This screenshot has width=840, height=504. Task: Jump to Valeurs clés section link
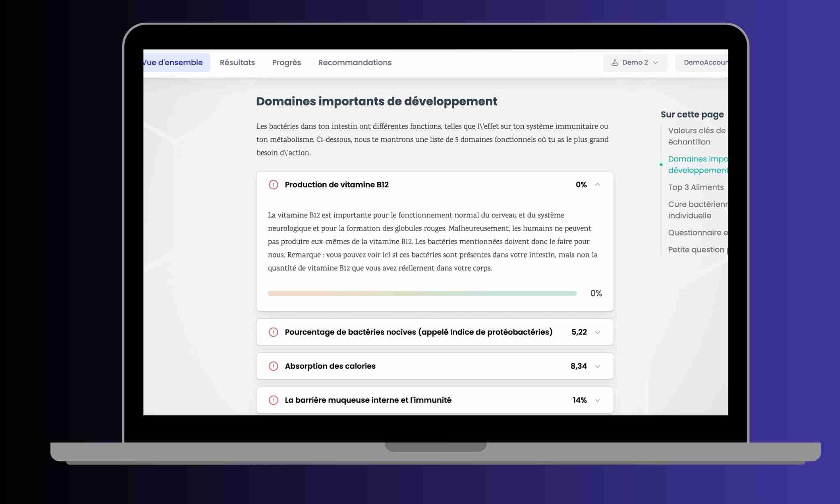point(697,136)
